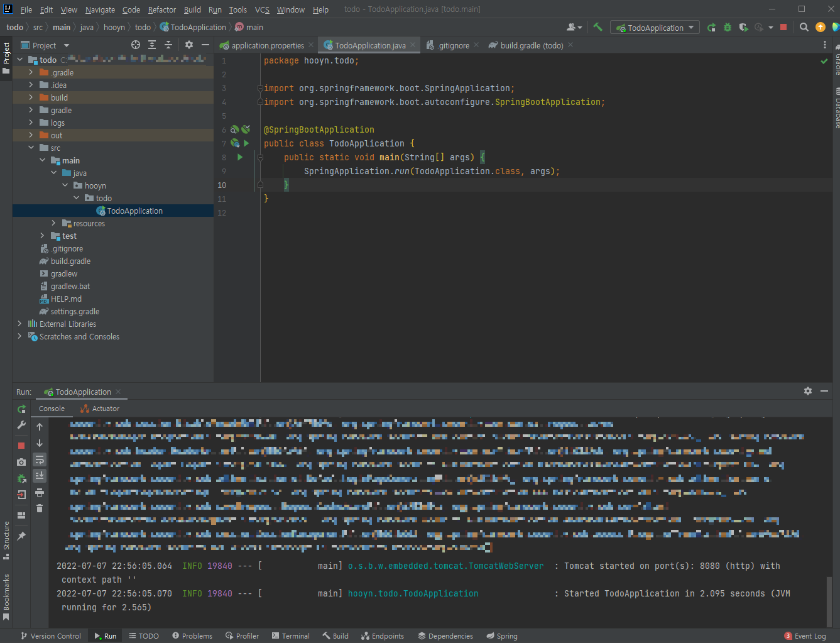The image size is (840, 643).
Task: Click Expand All in Project panel
Action: [x=152, y=45]
